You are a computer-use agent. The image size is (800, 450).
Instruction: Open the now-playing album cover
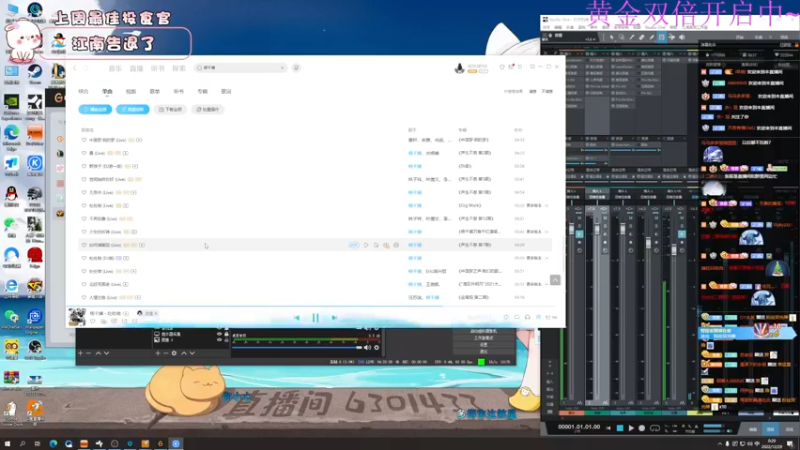point(77,317)
